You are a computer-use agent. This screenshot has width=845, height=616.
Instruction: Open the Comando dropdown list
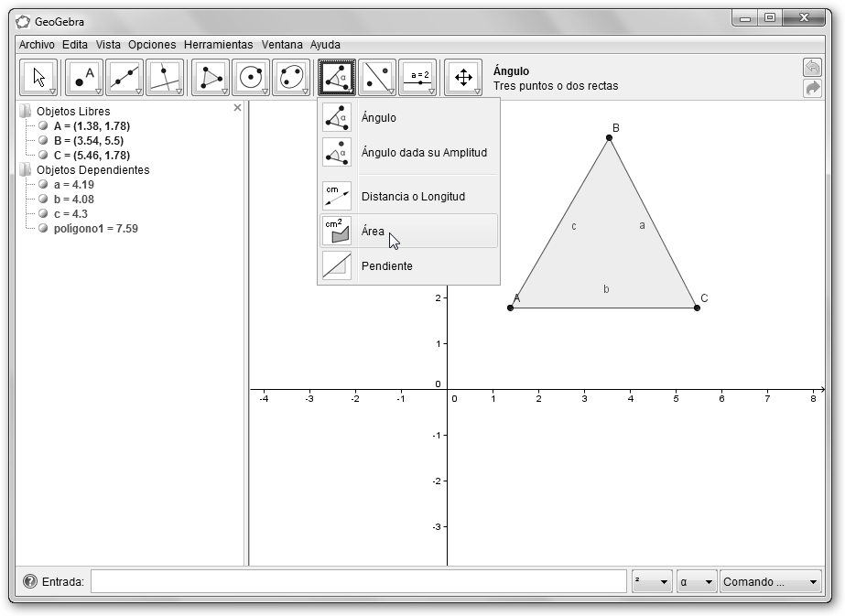(x=770, y=581)
